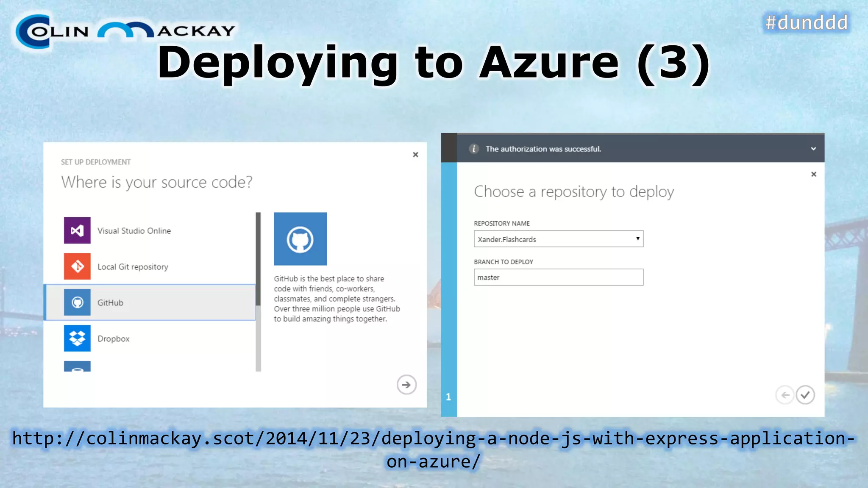Close the Choose a repository dialog

click(814, 174)
